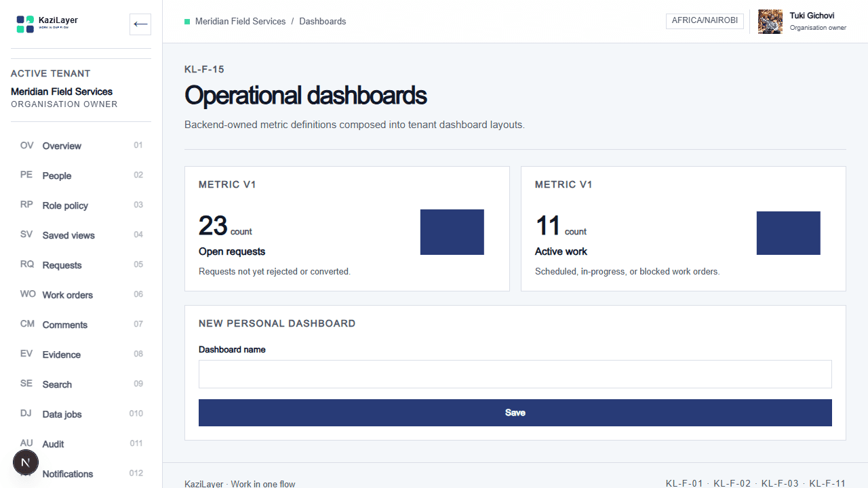This screenshot has width=868, height=488.
Task: Focus the Dashboard name input field
Action: coord(515,374)
